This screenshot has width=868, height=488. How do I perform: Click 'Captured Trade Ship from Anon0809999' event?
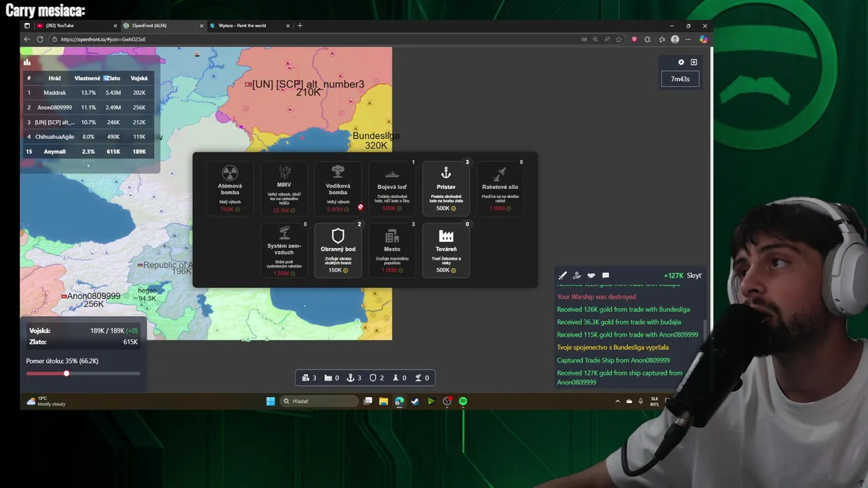click(613, 361)
